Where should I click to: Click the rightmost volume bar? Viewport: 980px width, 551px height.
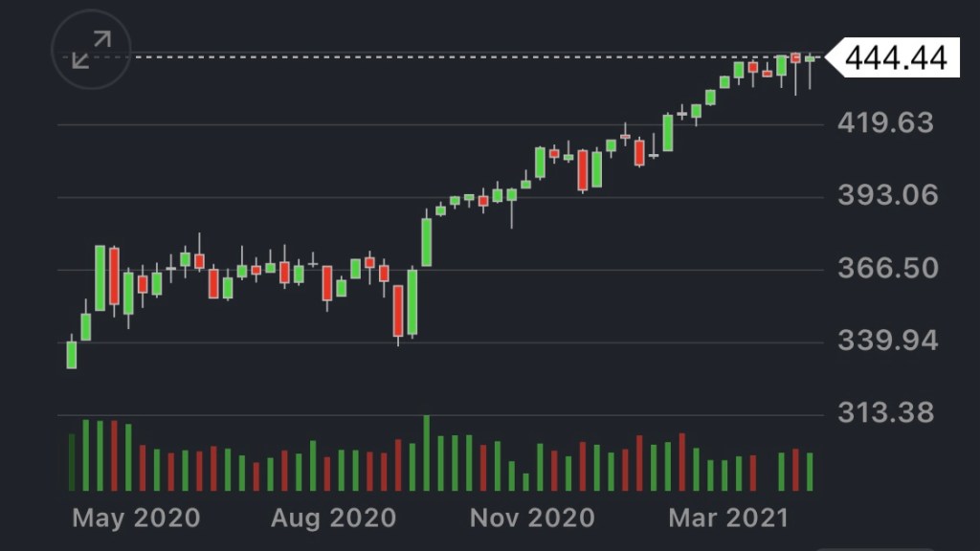point(810,472)
